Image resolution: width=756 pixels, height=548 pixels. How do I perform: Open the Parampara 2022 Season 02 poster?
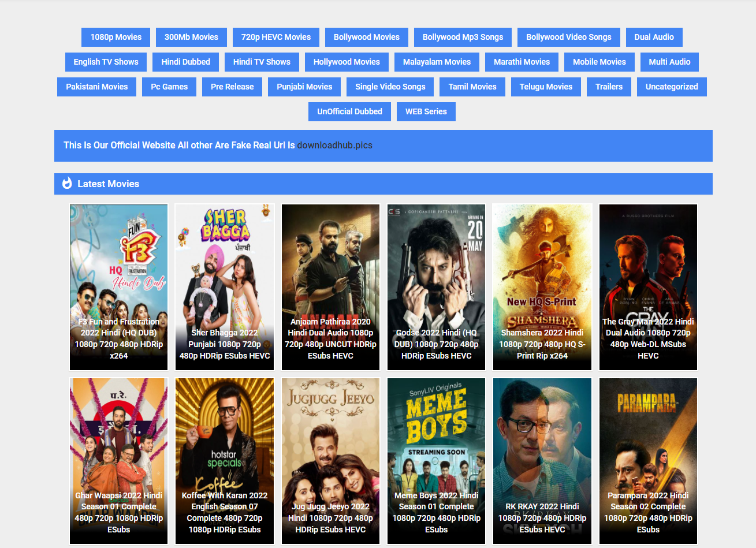point(648,461)
